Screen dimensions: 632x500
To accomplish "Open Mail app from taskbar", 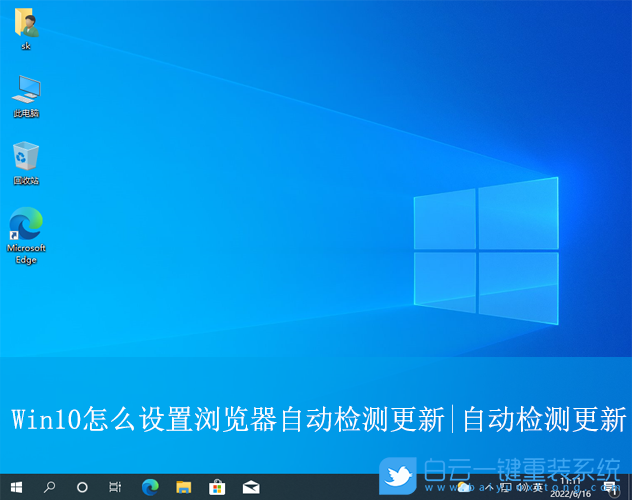I will pyautogui.click(x=251, y=488).
